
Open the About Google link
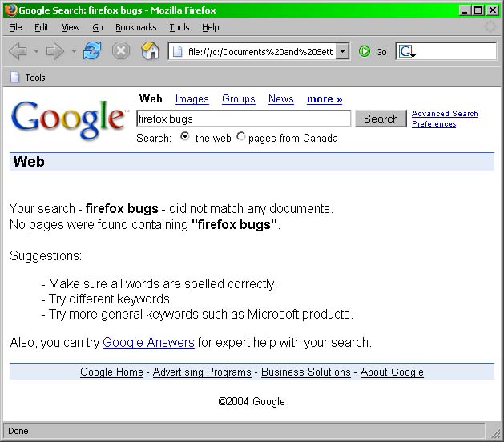(x=392, y=372)
